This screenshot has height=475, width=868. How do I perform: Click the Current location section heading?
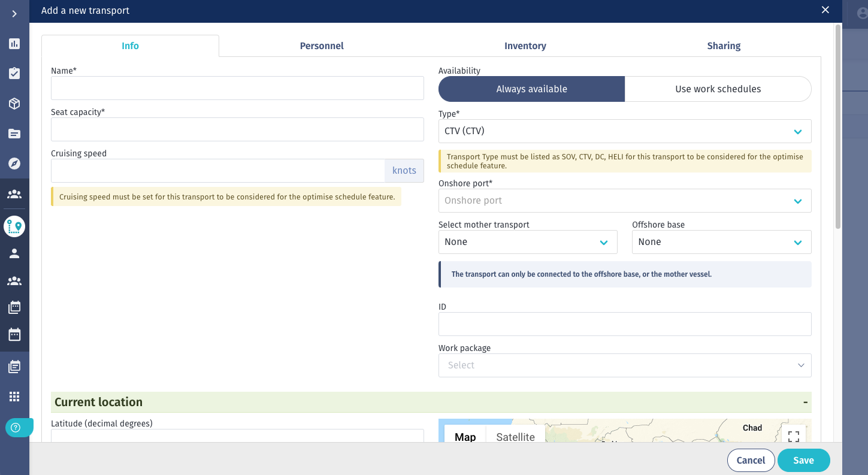98,402
